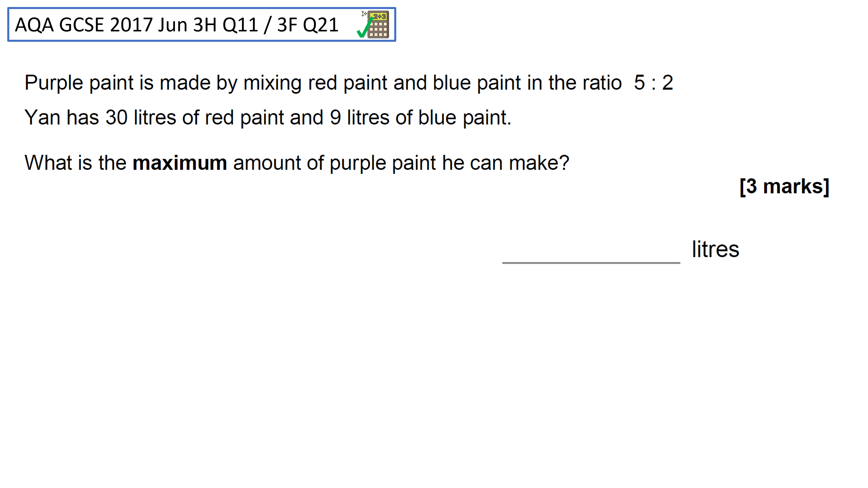Click the 30 litres value
This screenshot has width=868, height=488.
click(141, 117)
